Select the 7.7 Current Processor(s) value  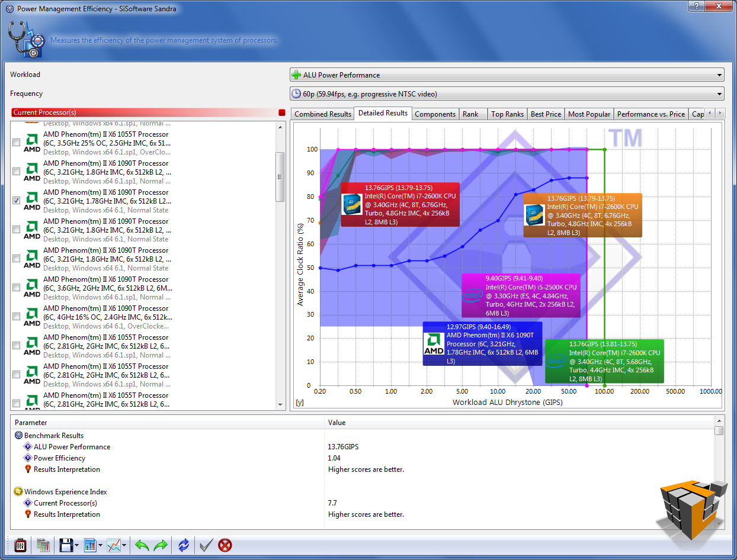(x=333, y=503)
